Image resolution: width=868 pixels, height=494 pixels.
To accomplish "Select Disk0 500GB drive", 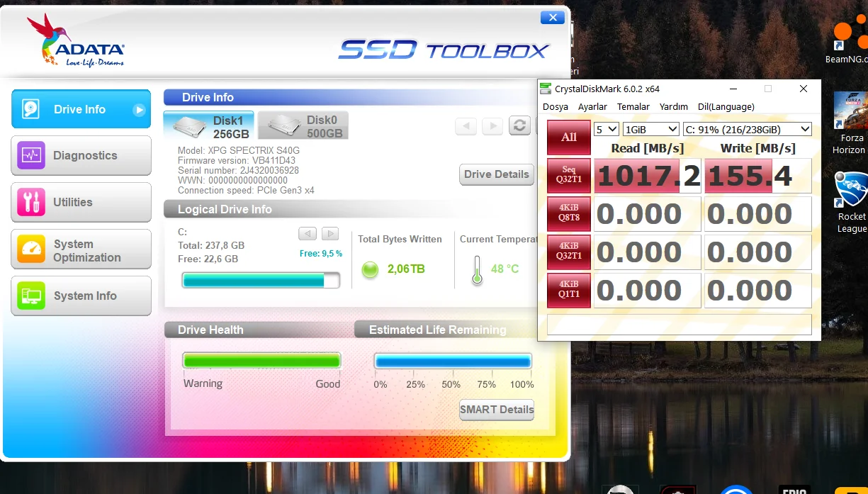I will coord(303,126).
